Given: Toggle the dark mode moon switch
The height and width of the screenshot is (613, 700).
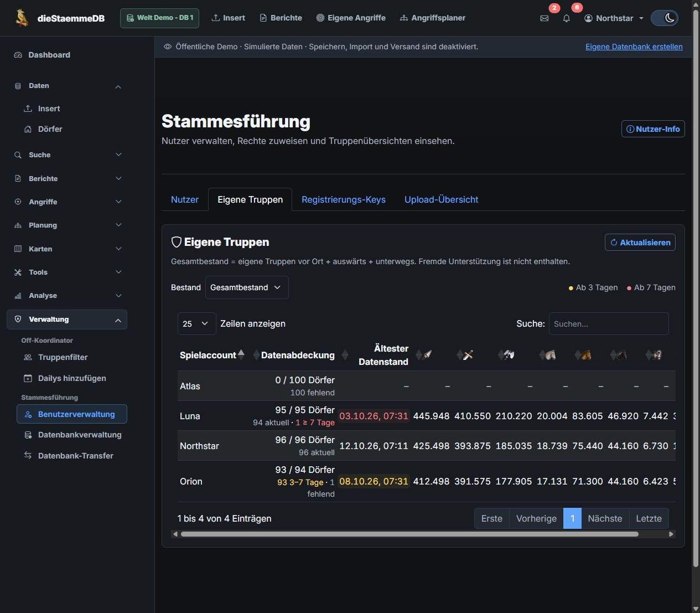Looking at the screenshot, I should point(665,18).
